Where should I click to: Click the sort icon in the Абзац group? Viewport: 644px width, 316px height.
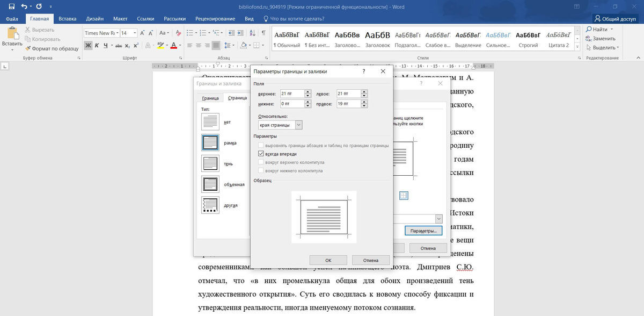point(252,33)
